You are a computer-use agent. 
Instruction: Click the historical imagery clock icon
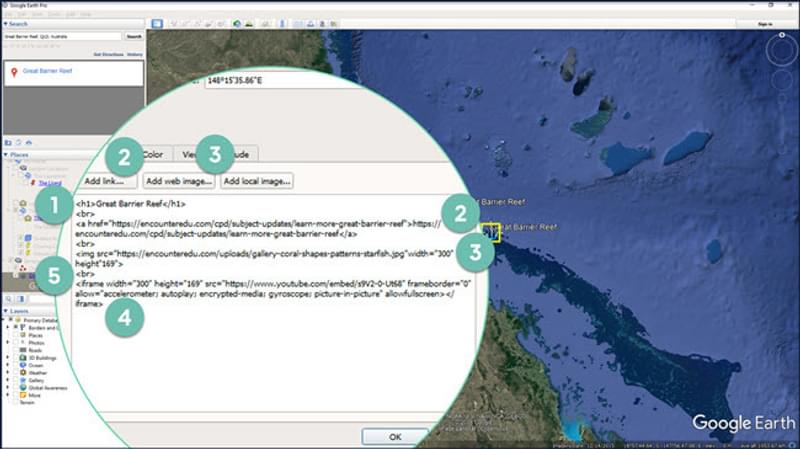coord(236,23)
